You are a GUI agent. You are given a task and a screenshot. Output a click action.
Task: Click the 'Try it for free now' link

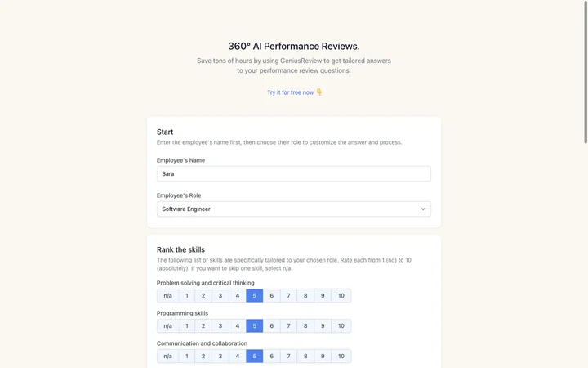[x=290, y=92]
